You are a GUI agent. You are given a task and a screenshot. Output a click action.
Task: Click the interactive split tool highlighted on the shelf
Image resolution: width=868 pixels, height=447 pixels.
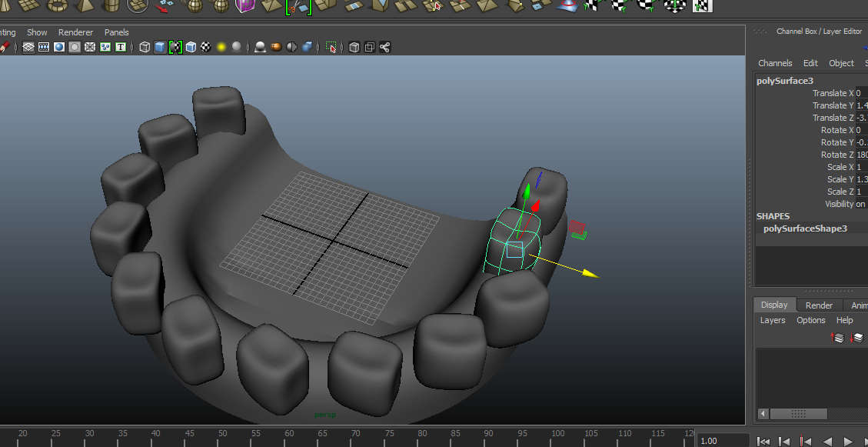tap(299, 6)
